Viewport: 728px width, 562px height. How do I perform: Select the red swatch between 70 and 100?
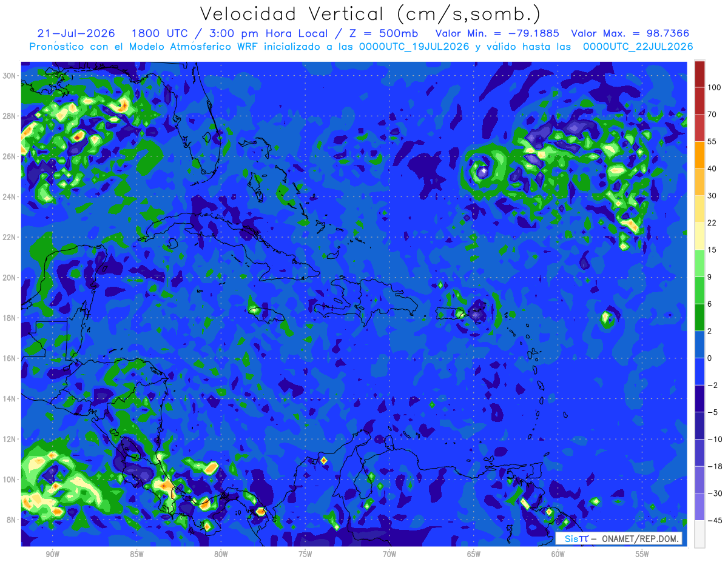[x=699, y=101]
